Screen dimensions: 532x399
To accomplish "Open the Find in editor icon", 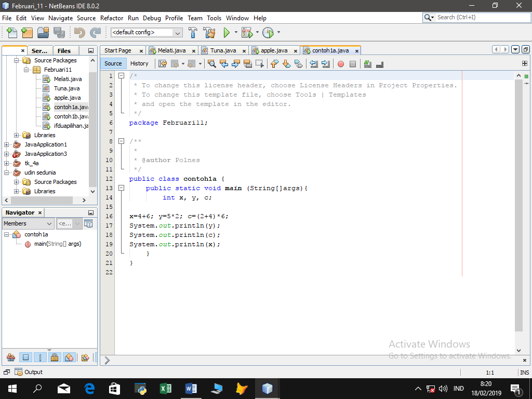I will [x=211, y=63].
